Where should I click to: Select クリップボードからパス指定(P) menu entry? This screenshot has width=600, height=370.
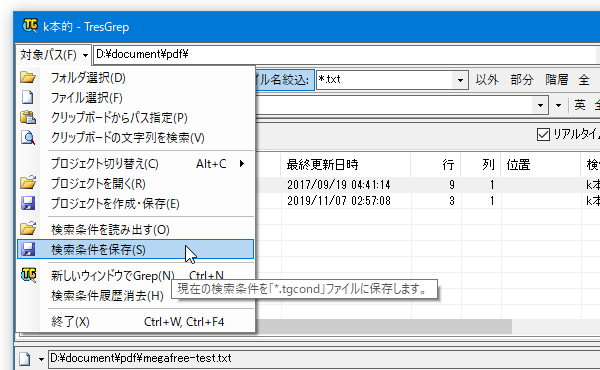click(x=136, y=117)
